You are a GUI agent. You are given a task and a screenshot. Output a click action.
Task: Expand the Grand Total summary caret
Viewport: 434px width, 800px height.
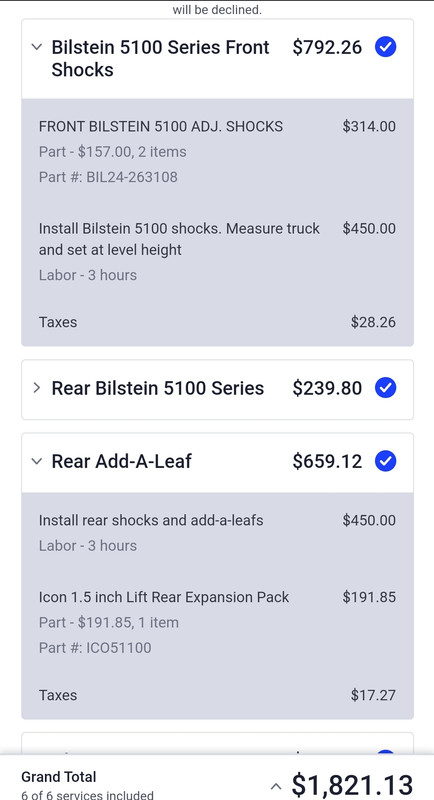[275, 786]
